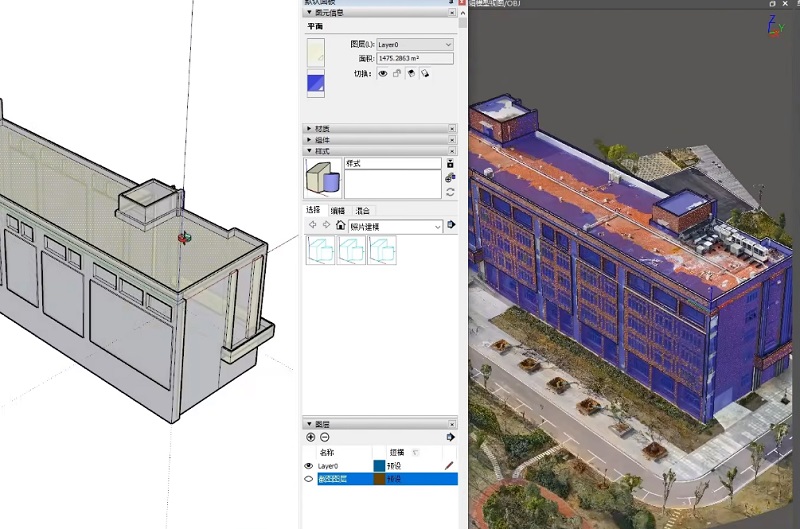The image size is (800, 529).
Task: Click the 名称 column header in layers
Action: coord(327,452)
